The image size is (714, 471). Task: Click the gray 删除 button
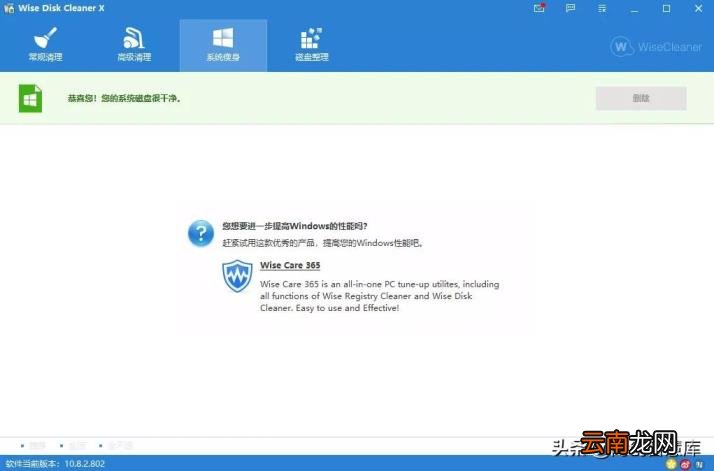point(641,98)
